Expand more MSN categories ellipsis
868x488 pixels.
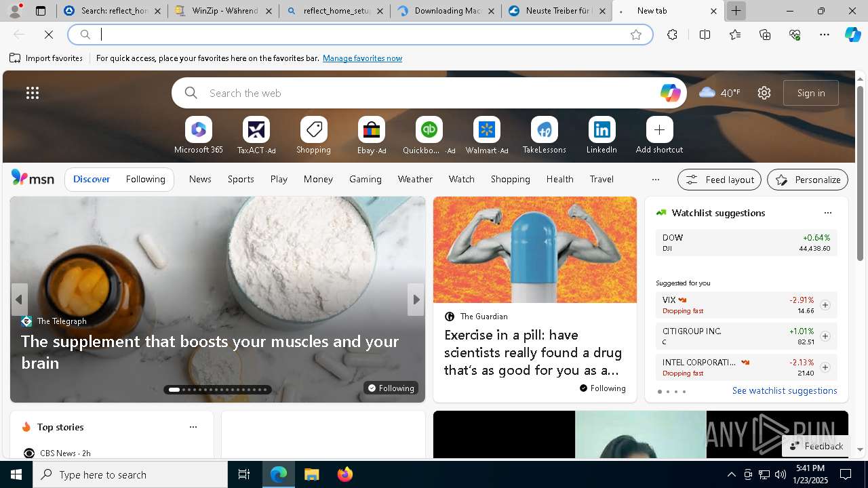(655, 180)
